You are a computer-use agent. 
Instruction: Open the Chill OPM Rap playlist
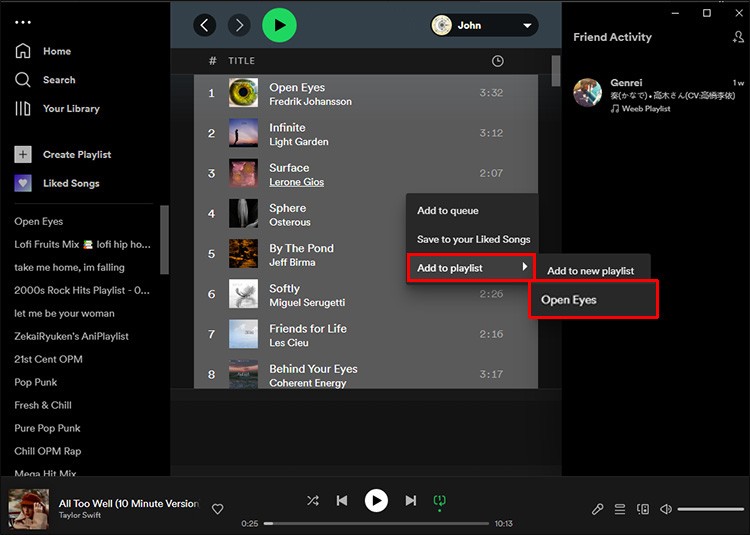(x=48, y=451)
